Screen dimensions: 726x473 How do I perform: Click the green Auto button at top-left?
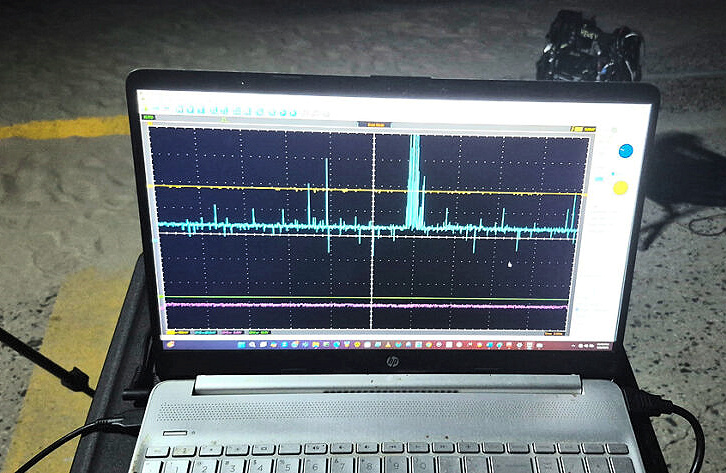point(148,118)
